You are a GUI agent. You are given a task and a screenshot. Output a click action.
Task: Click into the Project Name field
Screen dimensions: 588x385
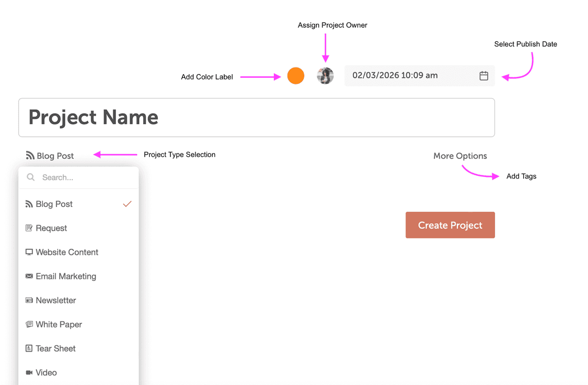(256, 118)
